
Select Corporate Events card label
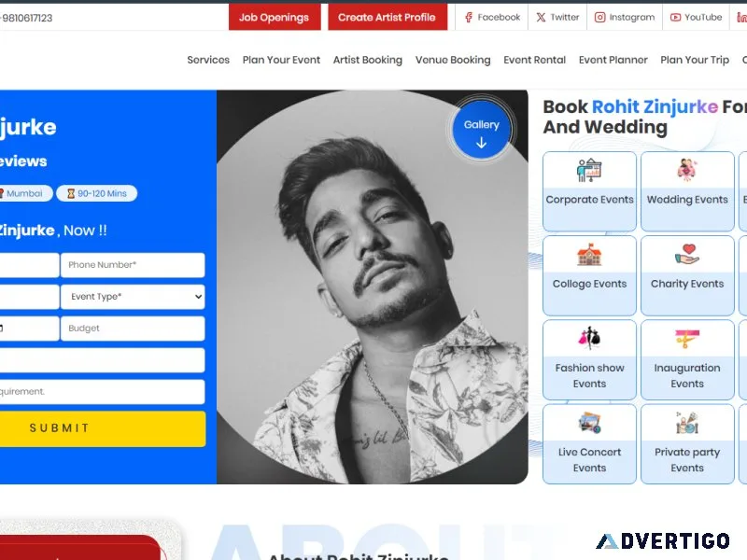(589, 200)
